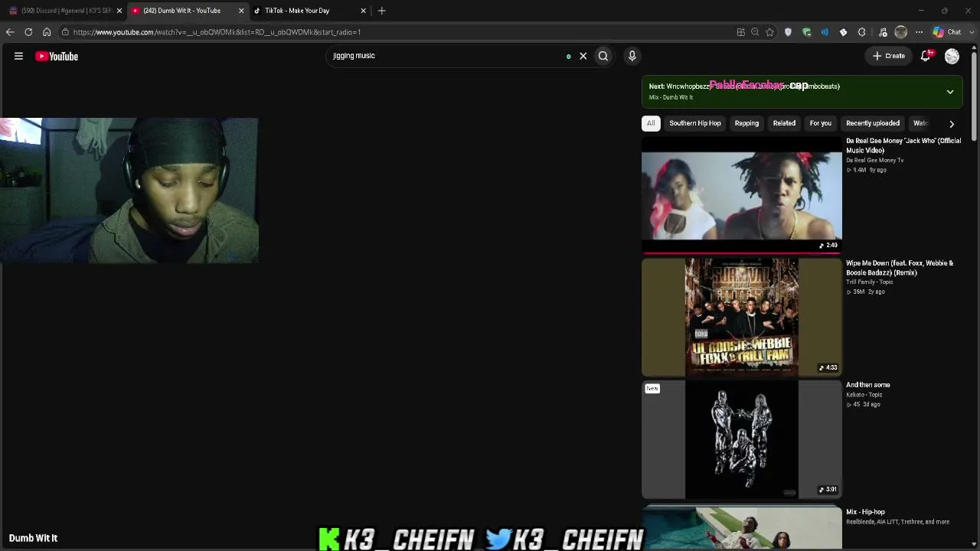Click the Create button
Viewport: 980px width, 551px height.
(x=889, y=56)
